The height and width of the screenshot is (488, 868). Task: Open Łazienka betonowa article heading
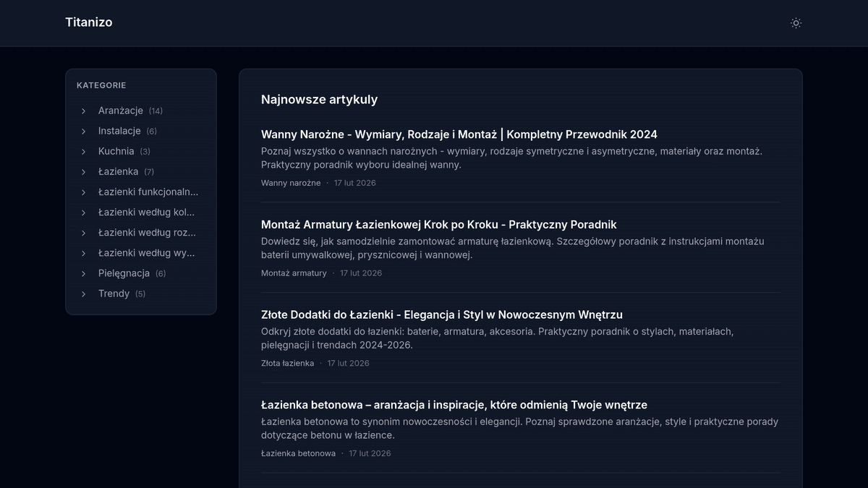pyautogui.click(x=454, y=405)
